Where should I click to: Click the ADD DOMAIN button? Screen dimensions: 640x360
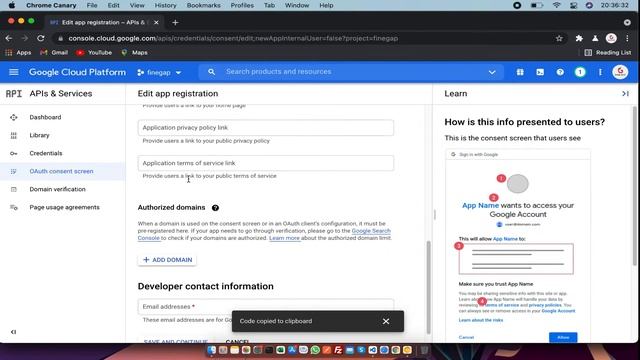(x=167, y=260)
